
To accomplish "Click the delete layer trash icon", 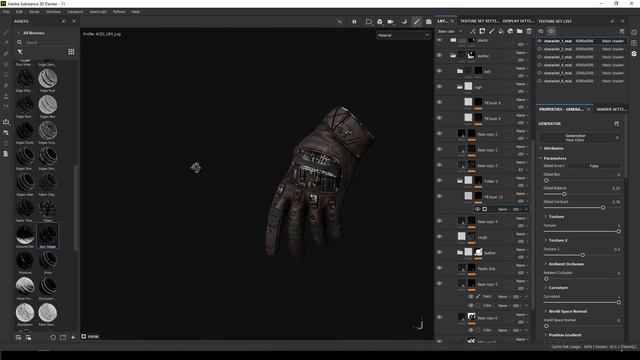I will (x=529, y=31).
